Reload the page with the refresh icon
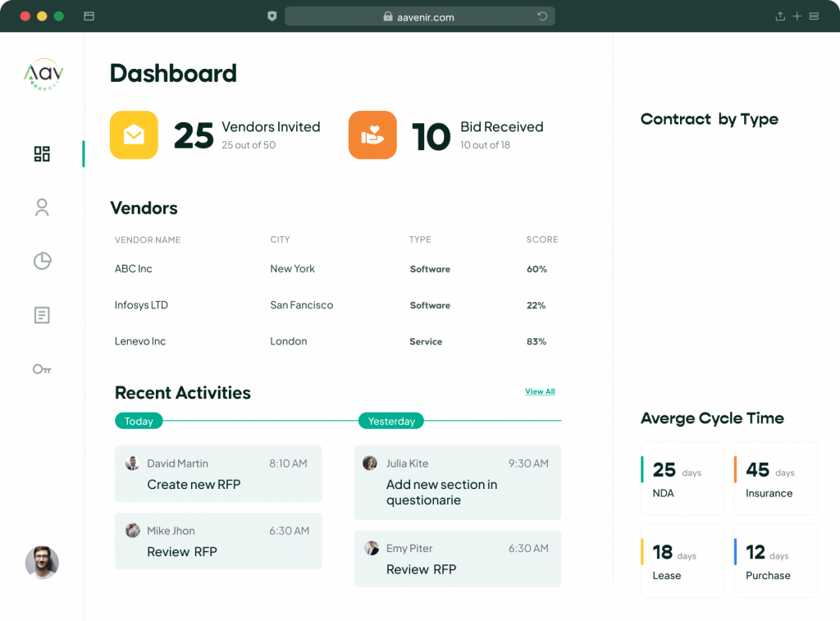The height and width of the screenshot is (621, 840). tap(542, 16)
